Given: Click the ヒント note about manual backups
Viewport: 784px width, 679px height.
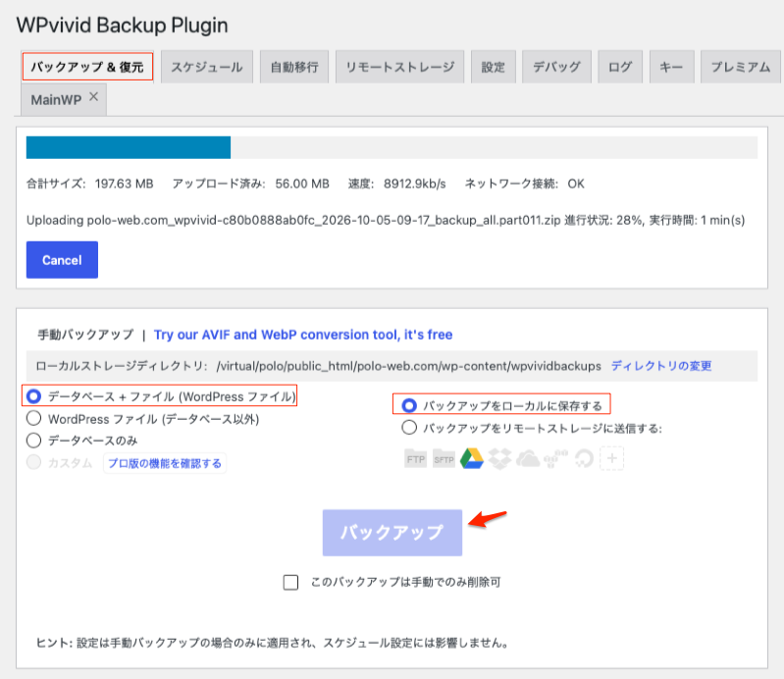Looking at the screenshot, I should tap(273, 643).
